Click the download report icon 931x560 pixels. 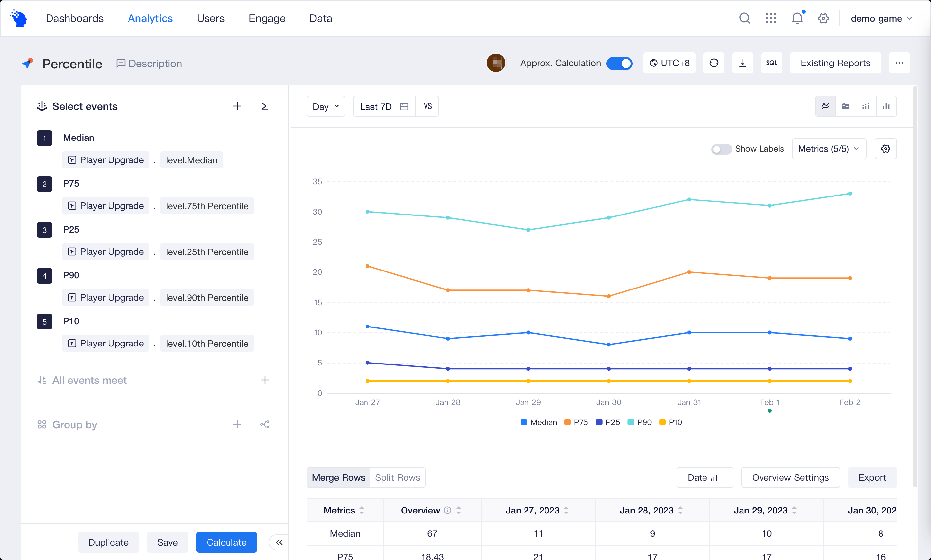coord(743,63)
